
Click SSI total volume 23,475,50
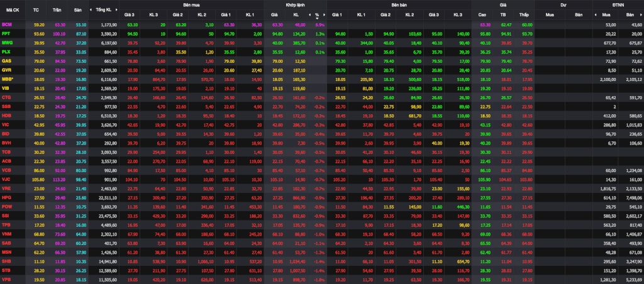(108, 215)
